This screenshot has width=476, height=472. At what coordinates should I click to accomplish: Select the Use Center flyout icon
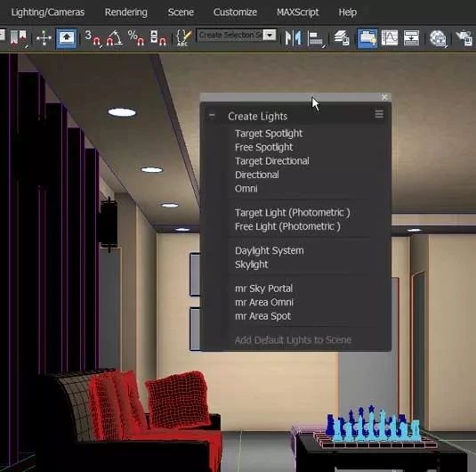click(19, 38)
